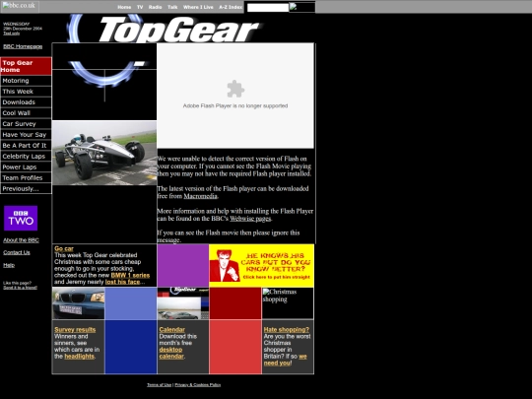Open Cool Wall section
Viewport: 532px width, 399px height.
coord(26,113)
